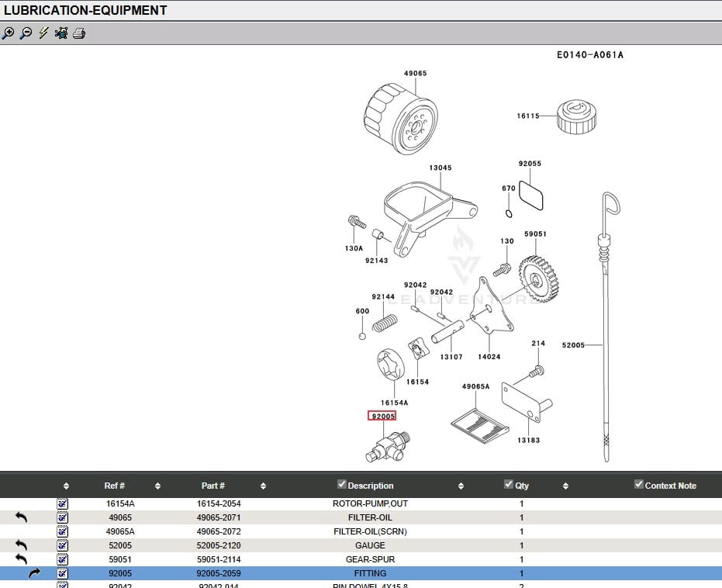Disable the Context Note column checkbox
Image resolution: width=722 pixels, height=588 pixels.
[639, 485]
